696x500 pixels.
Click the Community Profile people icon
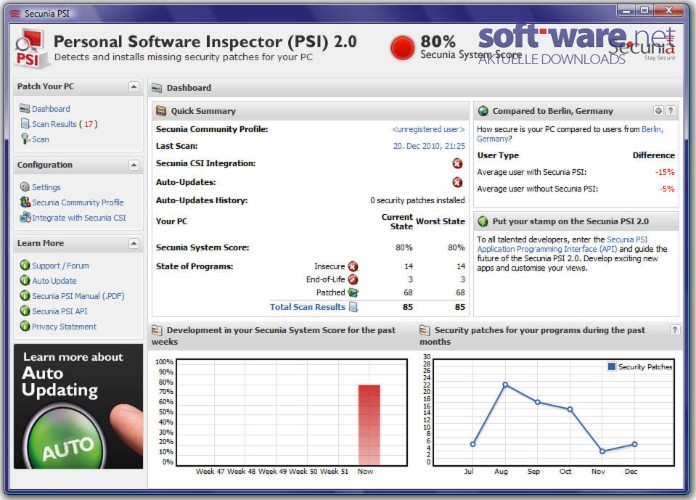[x=25, y=202]
